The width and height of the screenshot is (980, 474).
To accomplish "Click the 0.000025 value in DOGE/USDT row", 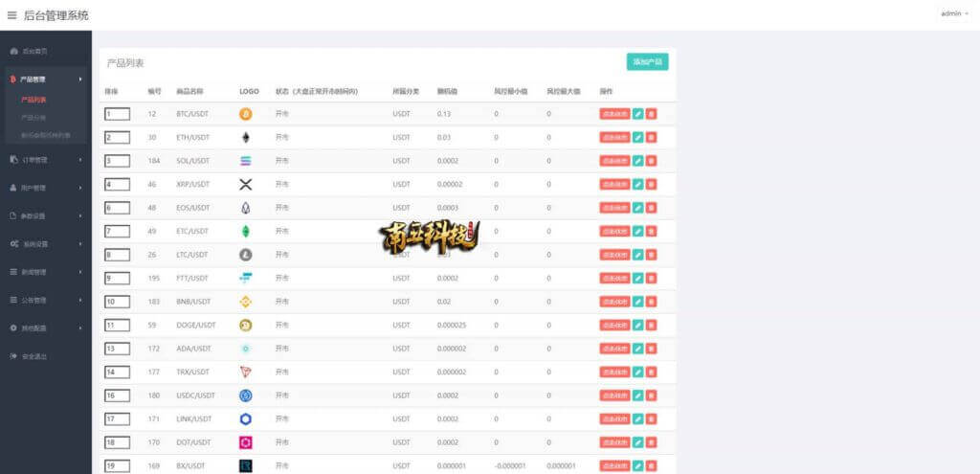I will pos(452,326).
